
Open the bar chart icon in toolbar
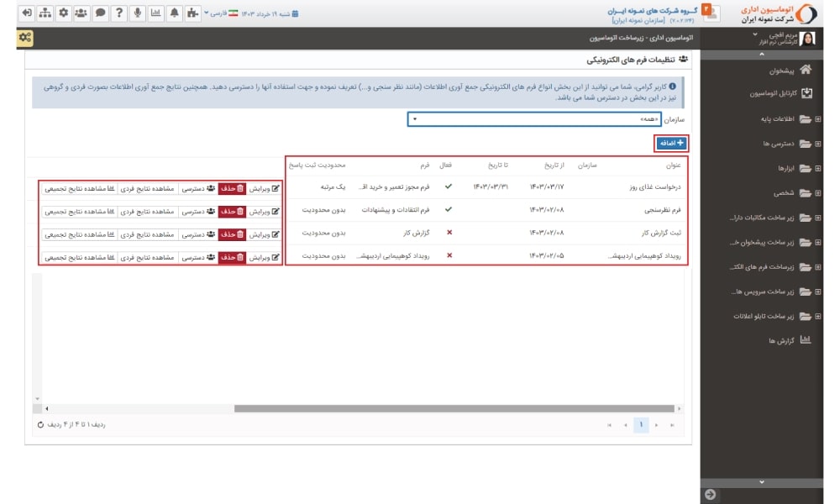coord(155,13)
